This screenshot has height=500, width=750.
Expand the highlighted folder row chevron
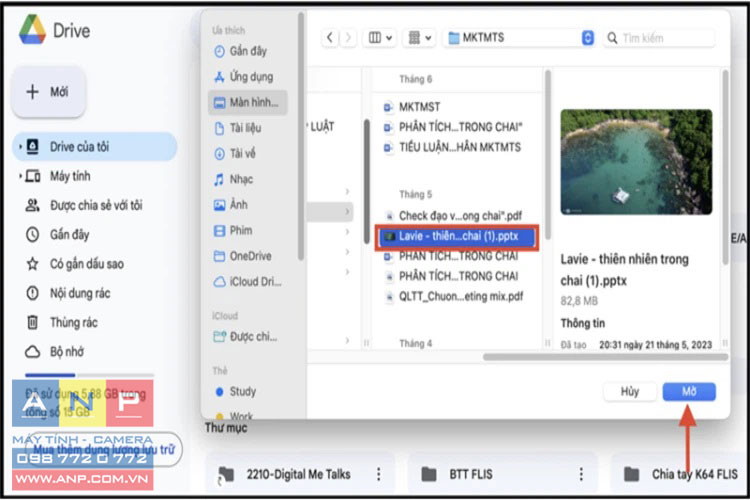click(x=347, y=211)
